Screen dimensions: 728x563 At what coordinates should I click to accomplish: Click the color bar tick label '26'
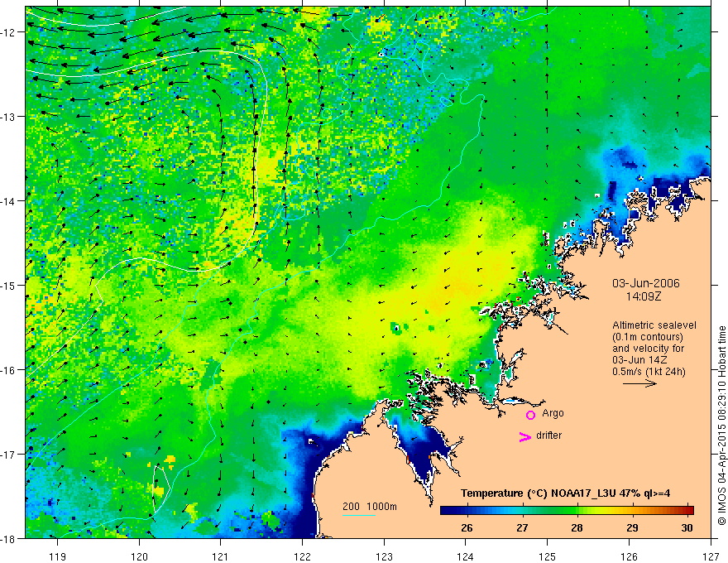[467, 528]
